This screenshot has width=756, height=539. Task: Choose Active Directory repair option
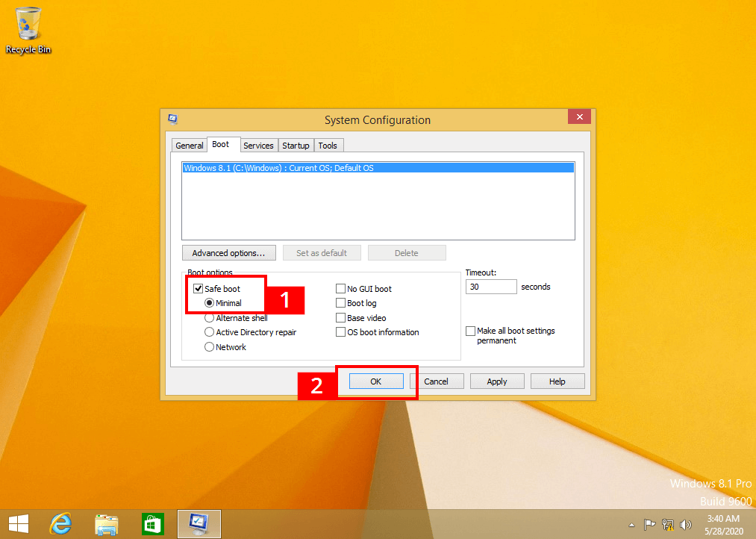(x=209, y=332)
